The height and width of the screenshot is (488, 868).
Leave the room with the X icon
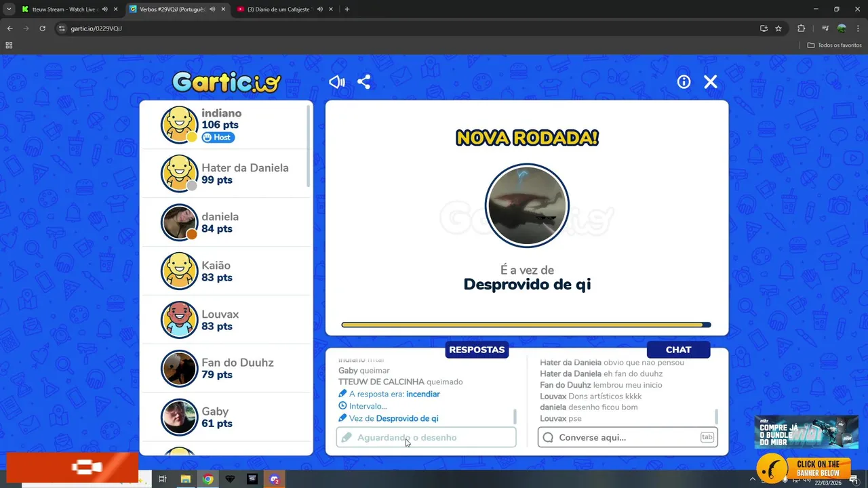click(710, 82)
